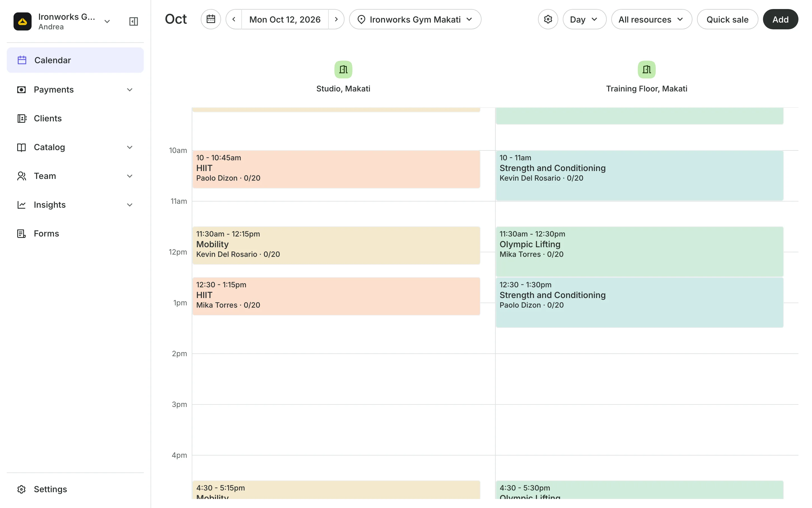
Task: Click the Studio, Makati room icon
Action: point(343,69)
